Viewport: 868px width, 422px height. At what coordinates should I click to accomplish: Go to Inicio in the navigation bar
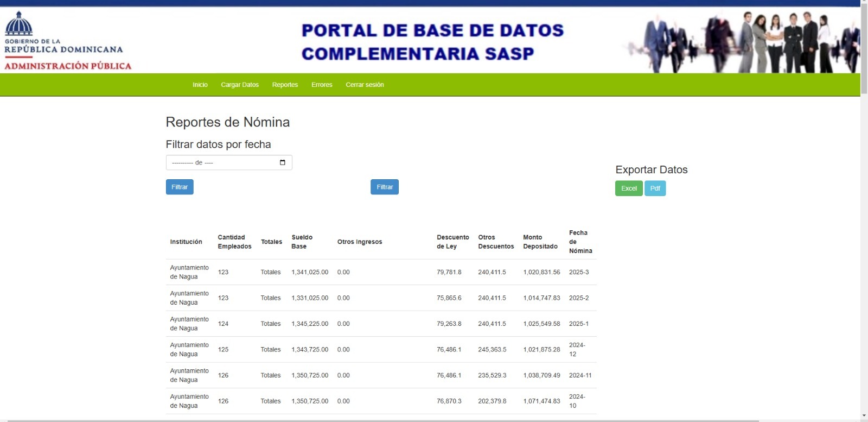(x=200, y=85)
